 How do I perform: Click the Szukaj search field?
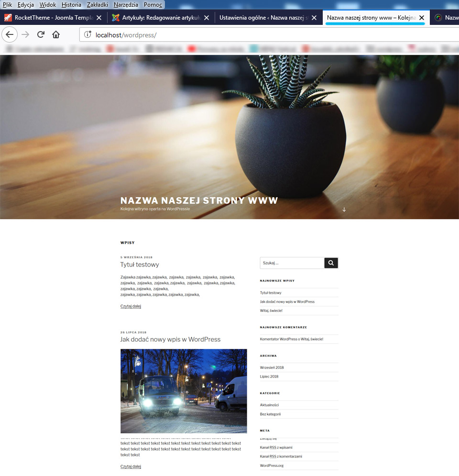pyautogui.click(x=292, y=263)
